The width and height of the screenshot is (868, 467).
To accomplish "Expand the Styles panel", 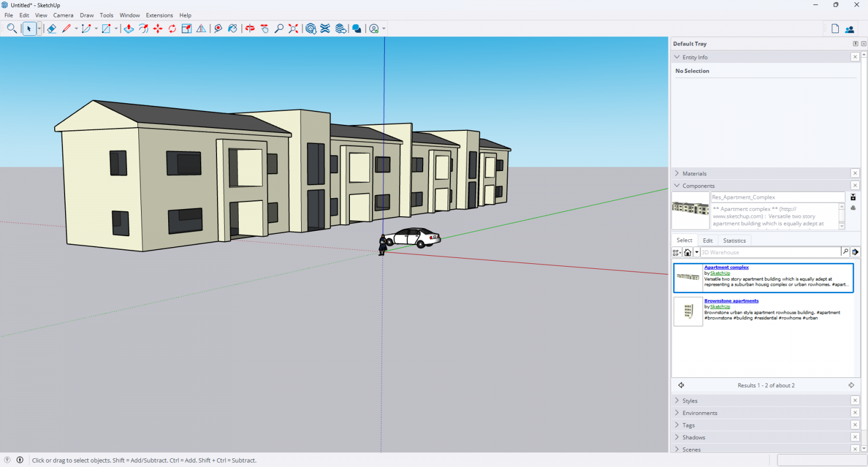I will [690, 401].
